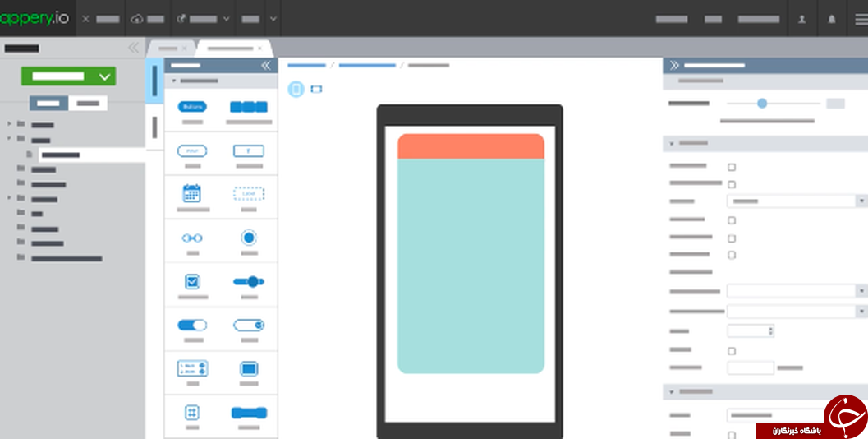Collapse the bottom properties section header triangle
Viewport: 868px width, 439px height.
point(672,392)
